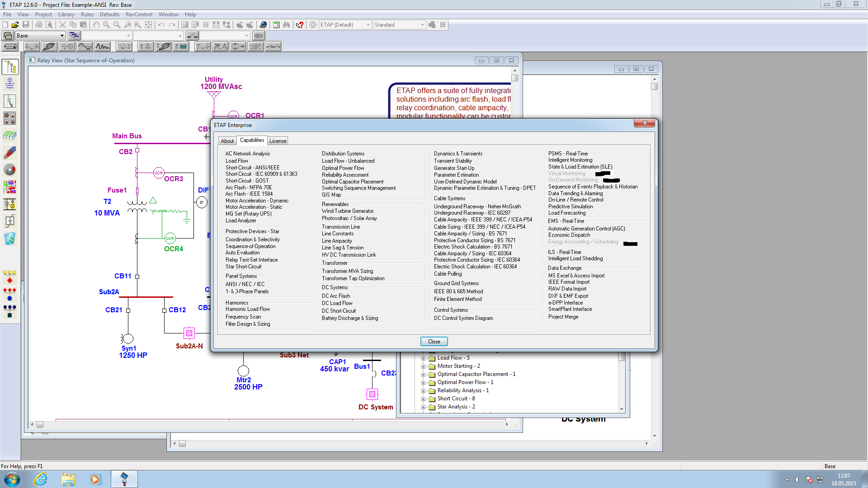This screenshot has height=488, width=868.
Task: Click the Zoom to Fit icon
Action: 148,25
